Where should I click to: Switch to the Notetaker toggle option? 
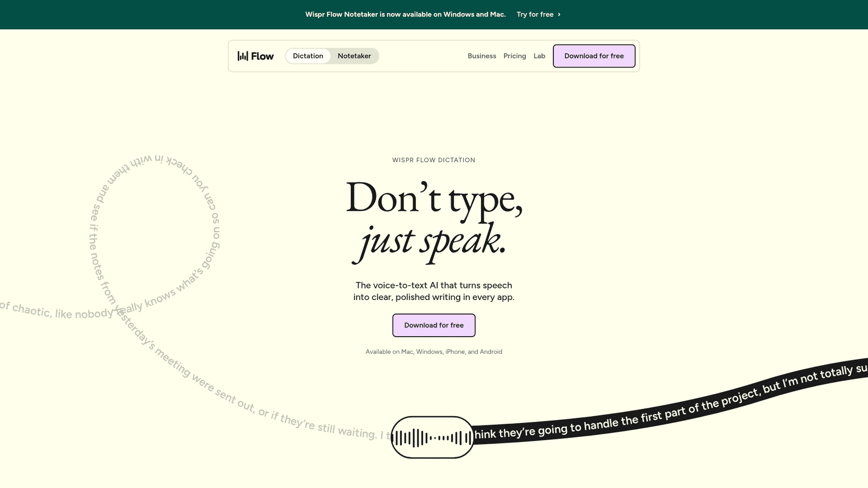point(354,56)
